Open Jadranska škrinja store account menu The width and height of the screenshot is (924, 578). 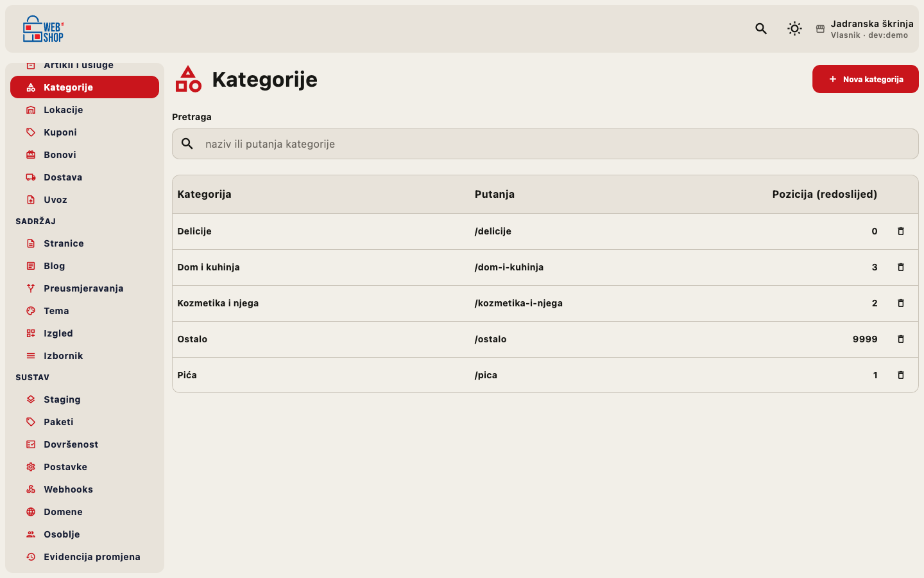[865, 29]
